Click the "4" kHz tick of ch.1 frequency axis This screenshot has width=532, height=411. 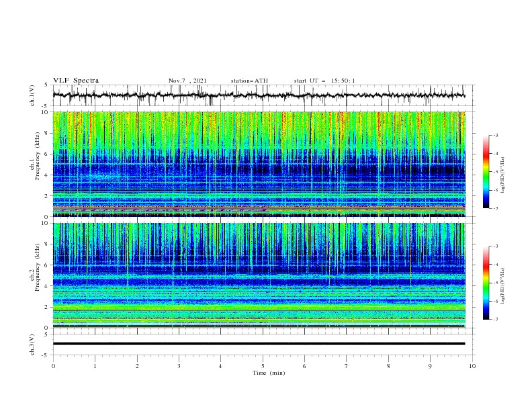pos(46,175)
